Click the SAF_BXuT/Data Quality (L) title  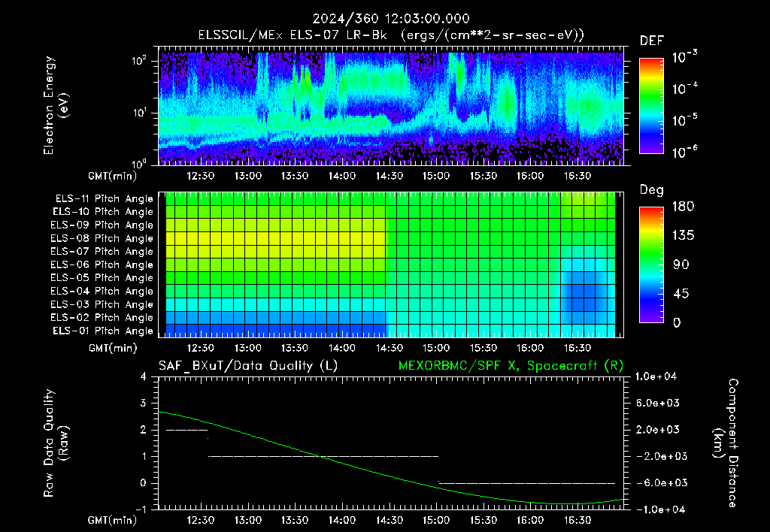[248, 366]
